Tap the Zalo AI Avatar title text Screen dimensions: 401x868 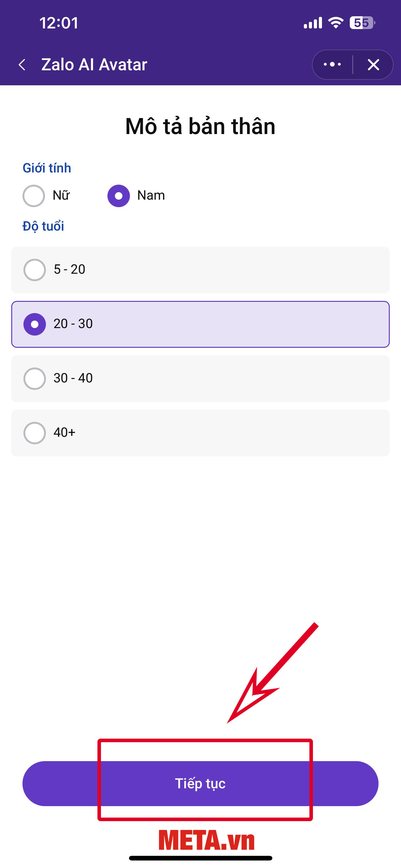point(94,64)
